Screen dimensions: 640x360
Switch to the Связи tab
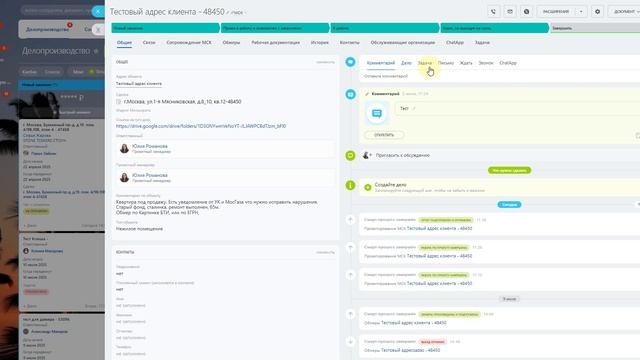pyautogui.click(x=149, y=42)
